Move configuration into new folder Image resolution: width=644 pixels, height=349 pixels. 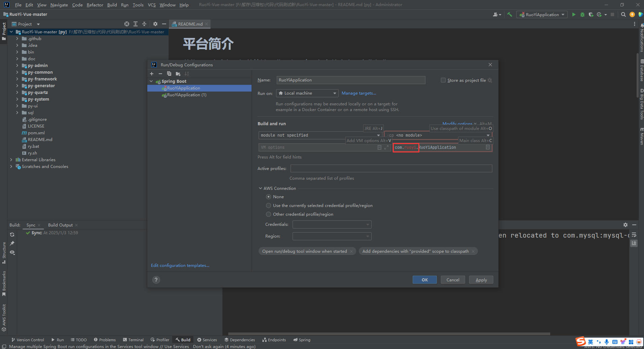point(178,74)
